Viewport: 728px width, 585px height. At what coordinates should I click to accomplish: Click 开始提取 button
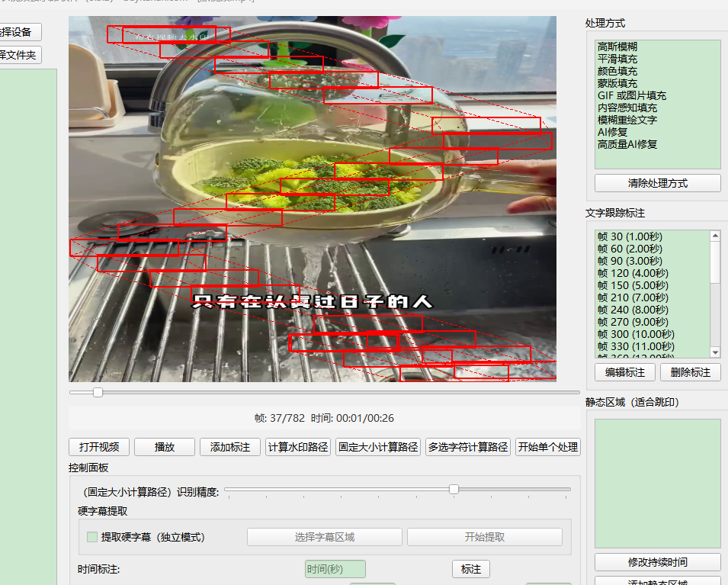coord(485,537)
